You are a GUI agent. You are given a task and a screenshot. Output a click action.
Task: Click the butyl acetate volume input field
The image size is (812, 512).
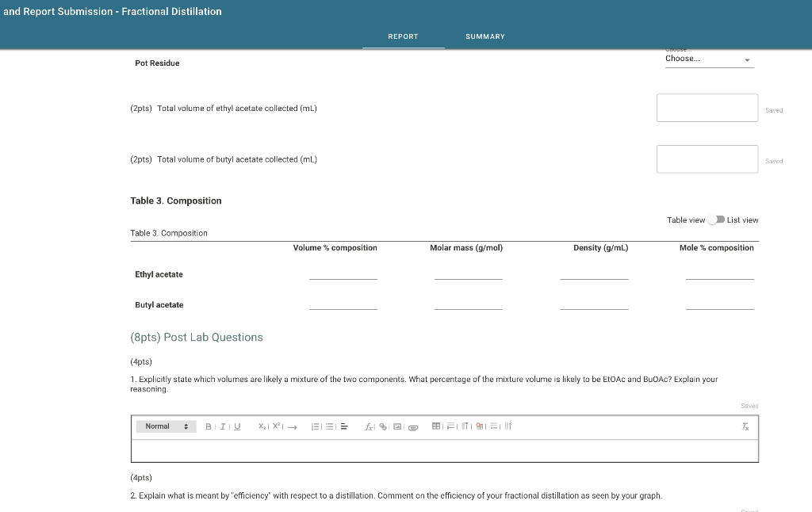click(707, 159)
